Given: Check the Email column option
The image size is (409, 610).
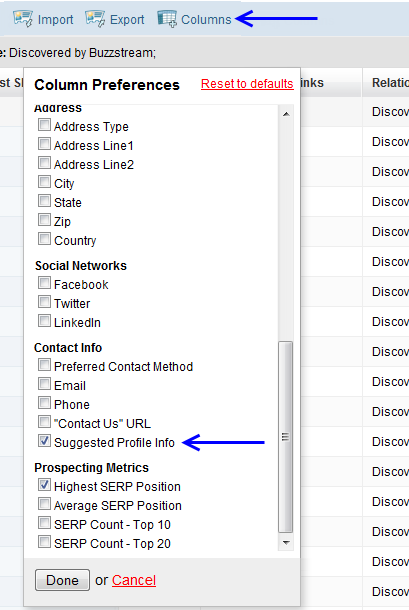Looking at the screenshot, I should (x=44, y=384).
